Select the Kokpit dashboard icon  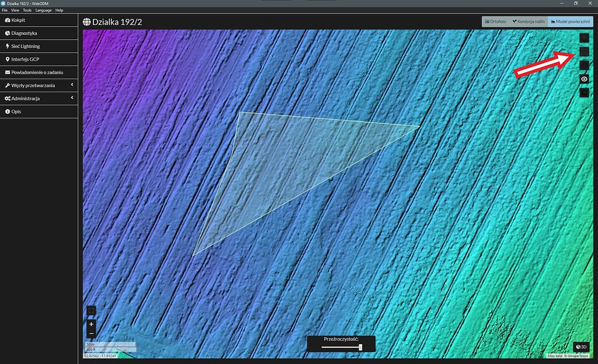tap(7, 20)
